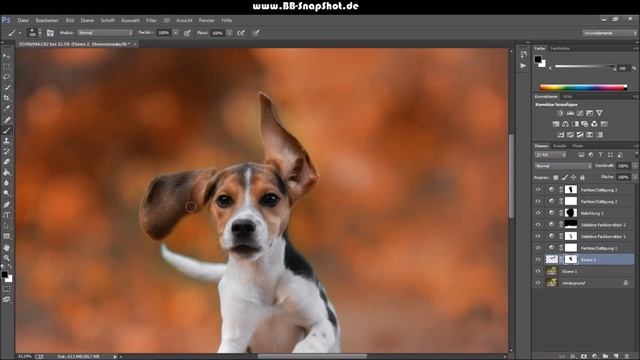Select the Crop tool

[7, 98]
